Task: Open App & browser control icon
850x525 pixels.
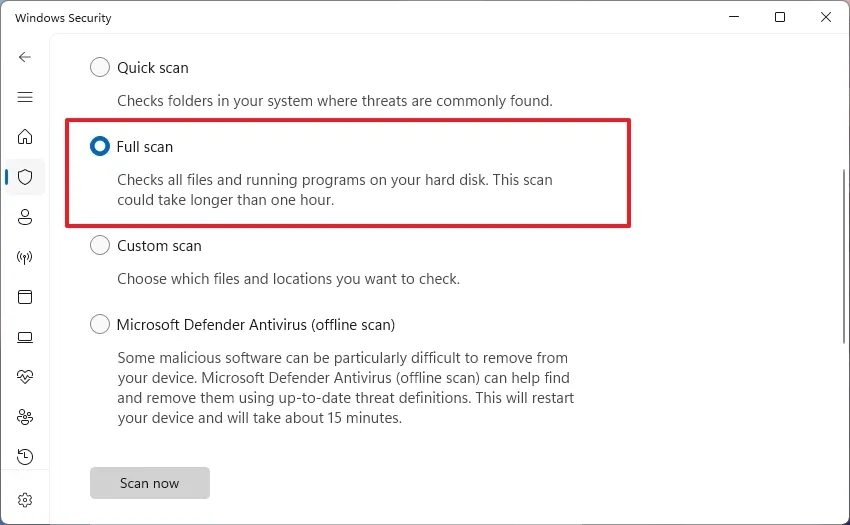Action: click(x=25, y=297)
